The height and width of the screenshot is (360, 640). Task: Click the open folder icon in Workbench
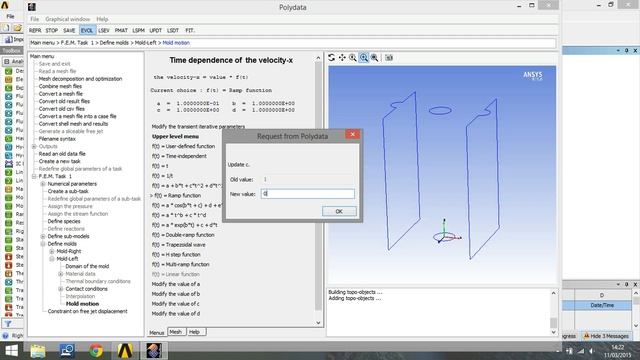coord(18,28)
